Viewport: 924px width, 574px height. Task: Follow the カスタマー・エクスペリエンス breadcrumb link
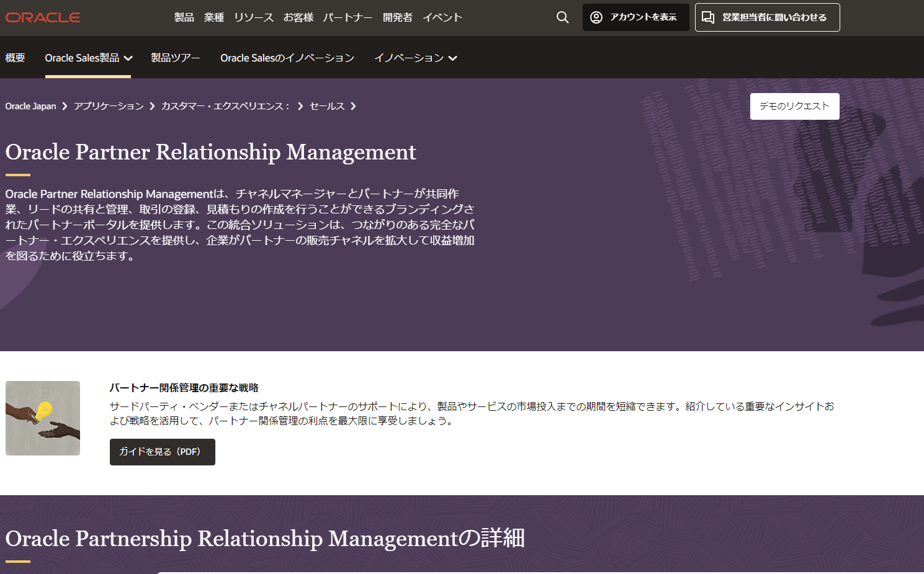click(x=226, y=106)
